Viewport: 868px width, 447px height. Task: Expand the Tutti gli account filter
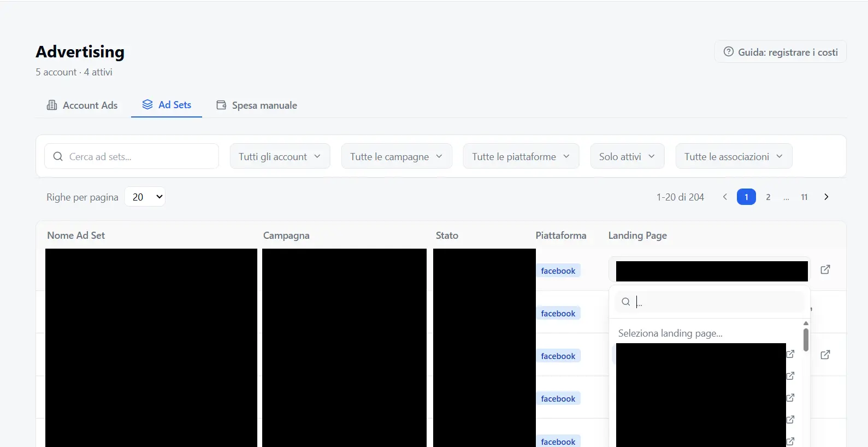(x=280, y=156)
